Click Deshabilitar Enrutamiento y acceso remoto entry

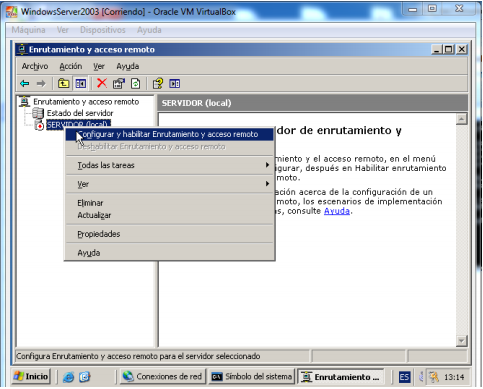coord(170,147)
